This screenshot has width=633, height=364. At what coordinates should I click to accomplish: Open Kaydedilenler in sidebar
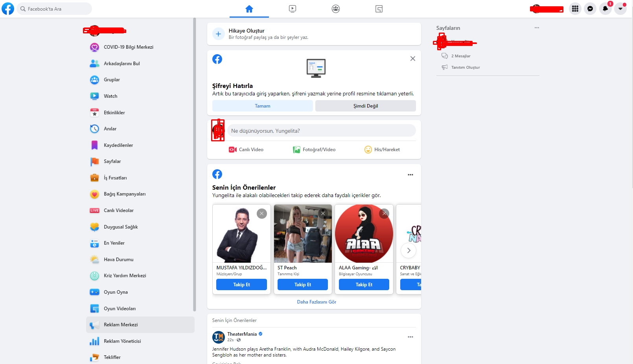click(140, 145)
